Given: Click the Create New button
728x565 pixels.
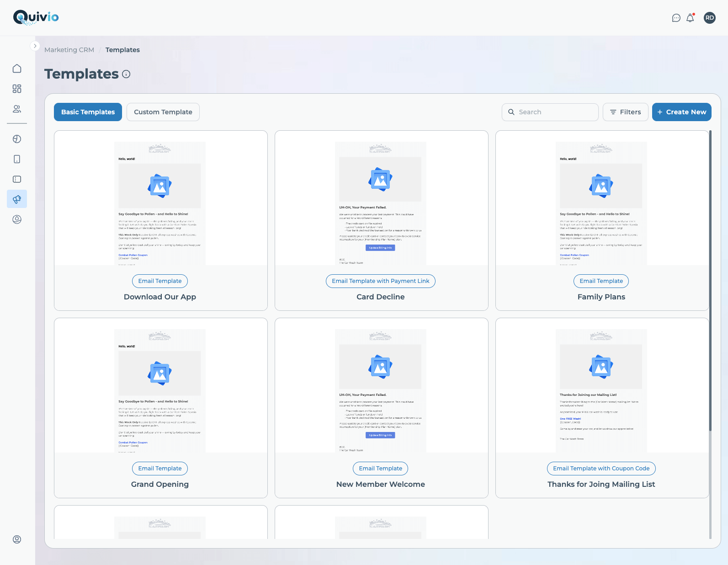Looking at the screenshot, I should coord(681,112).
